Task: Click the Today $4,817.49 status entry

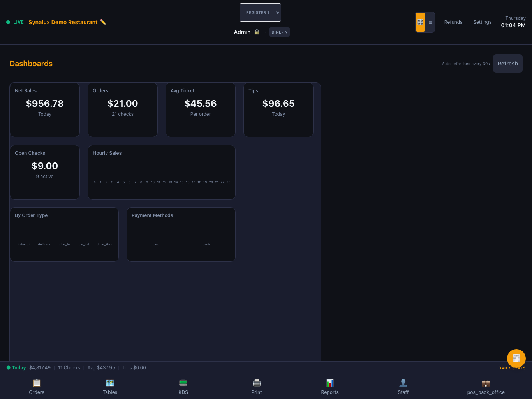Action: coord(28,368)
